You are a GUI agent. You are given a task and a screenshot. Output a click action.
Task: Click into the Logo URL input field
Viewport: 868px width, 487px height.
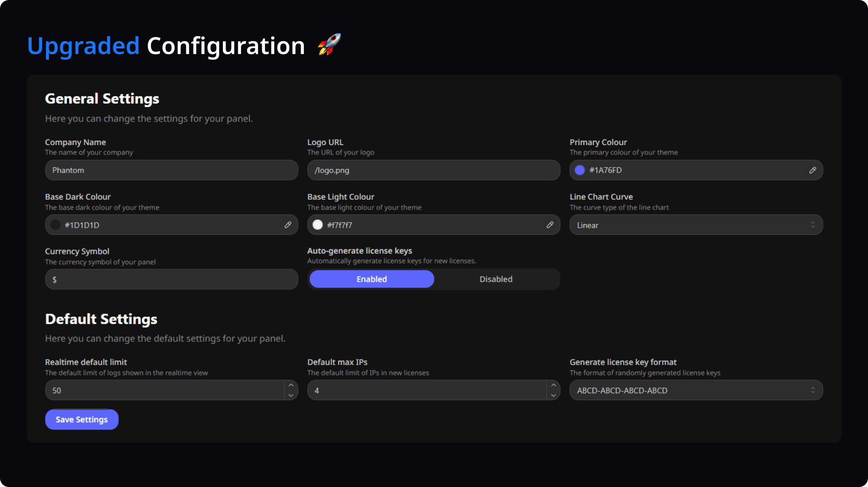click(x=434, y=170)
